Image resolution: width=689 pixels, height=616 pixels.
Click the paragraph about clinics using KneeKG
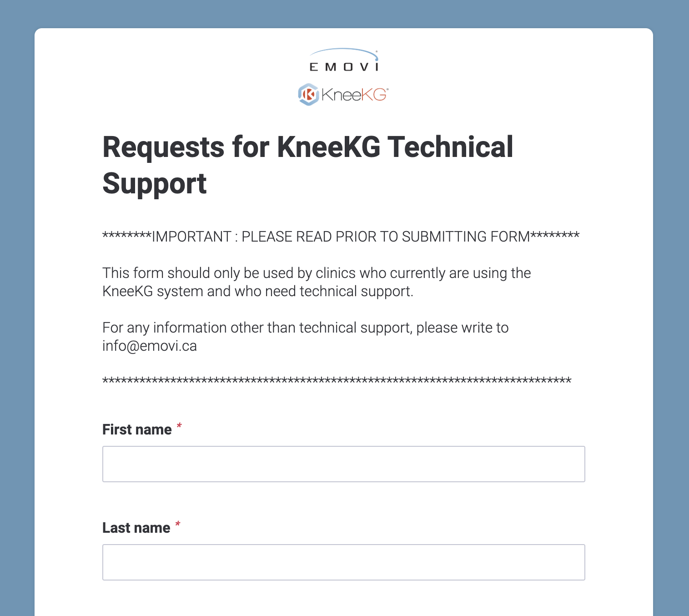(317, 282)
